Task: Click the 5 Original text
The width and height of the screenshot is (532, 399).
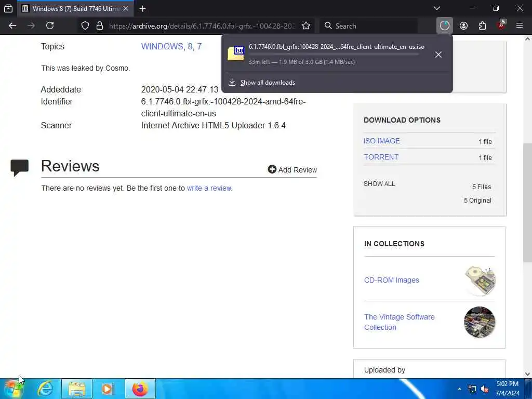Action: point(477,201)
